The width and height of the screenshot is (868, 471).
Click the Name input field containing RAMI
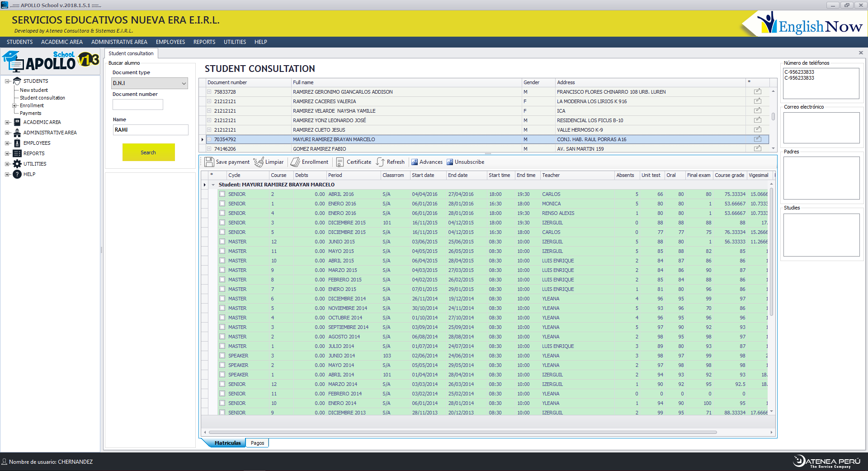[151, 130]
